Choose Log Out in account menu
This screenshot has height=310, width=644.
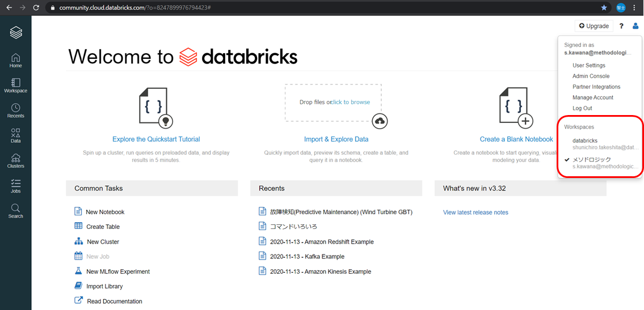(x=582, y=108)
